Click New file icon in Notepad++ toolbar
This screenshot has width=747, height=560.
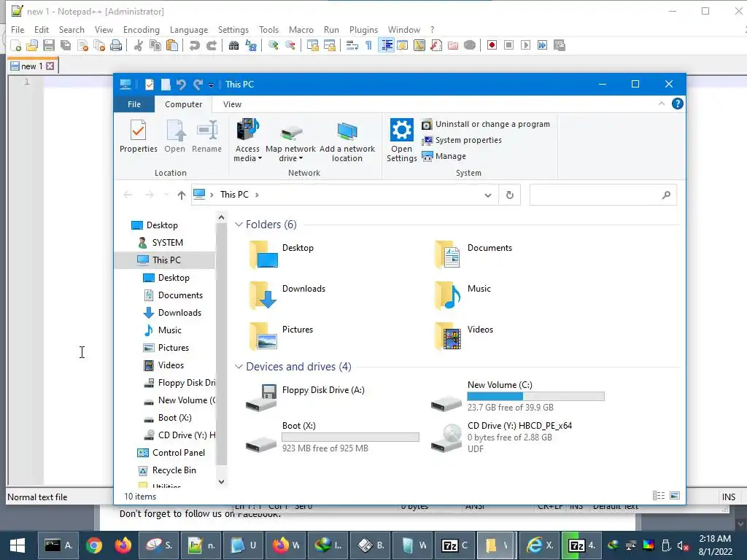point(16,45)
